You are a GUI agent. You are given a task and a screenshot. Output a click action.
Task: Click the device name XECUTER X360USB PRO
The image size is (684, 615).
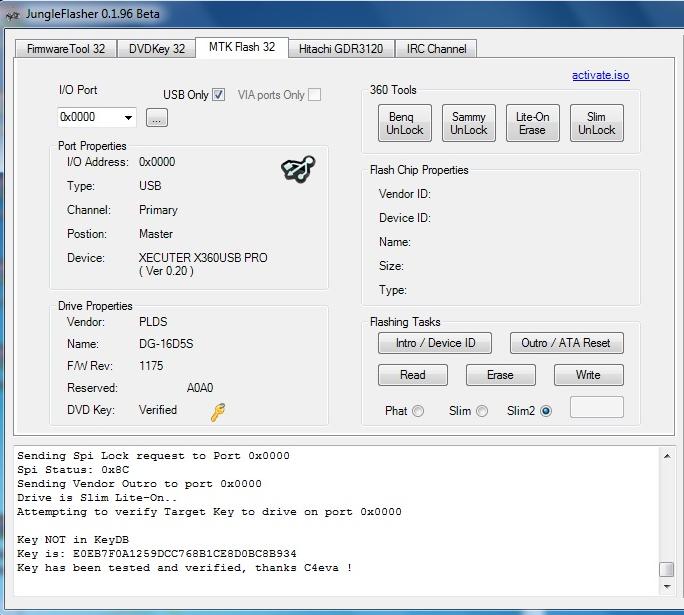pos(203,258)
